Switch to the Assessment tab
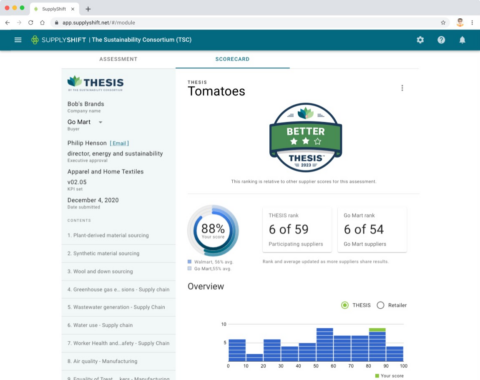The image size is (480, 380). pyautogui.click(x=118, y=59)
